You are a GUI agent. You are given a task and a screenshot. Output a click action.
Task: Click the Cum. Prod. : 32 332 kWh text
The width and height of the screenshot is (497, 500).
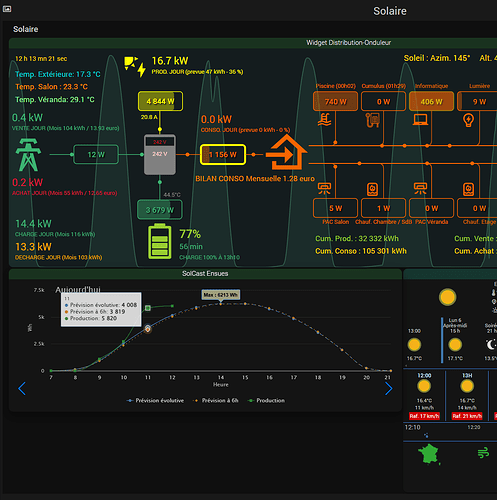357,239
